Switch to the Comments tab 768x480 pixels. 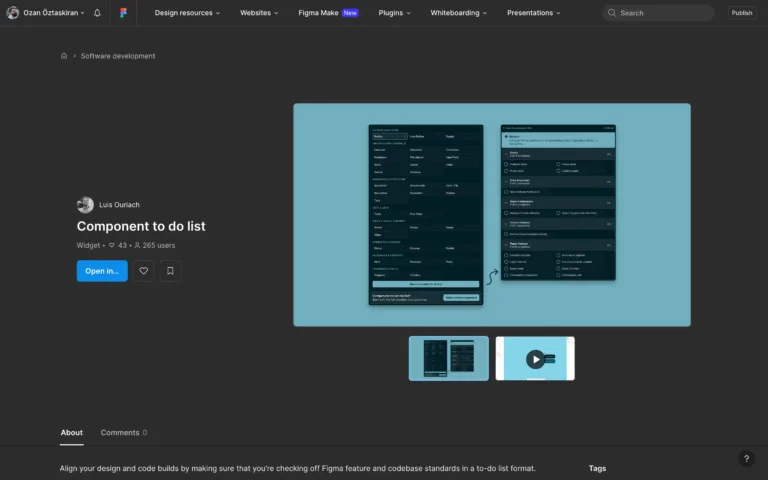point(123,432)
